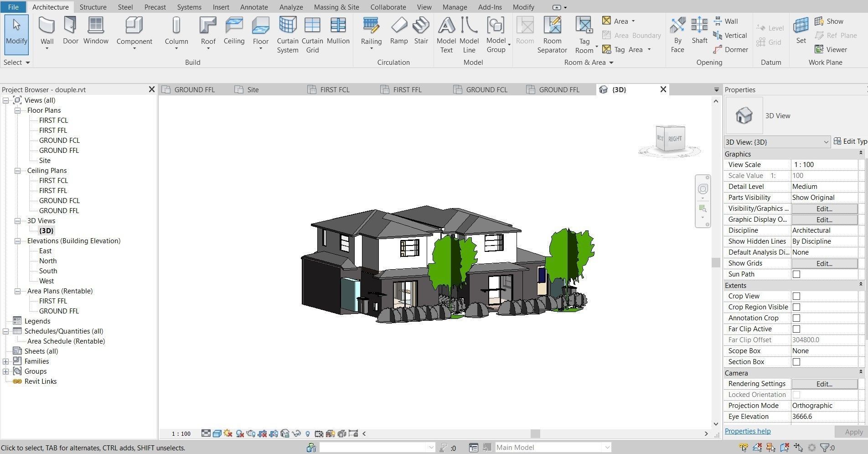Open the Annotate ribbon tab
The image size is (868, 454).
pos(254,7)
